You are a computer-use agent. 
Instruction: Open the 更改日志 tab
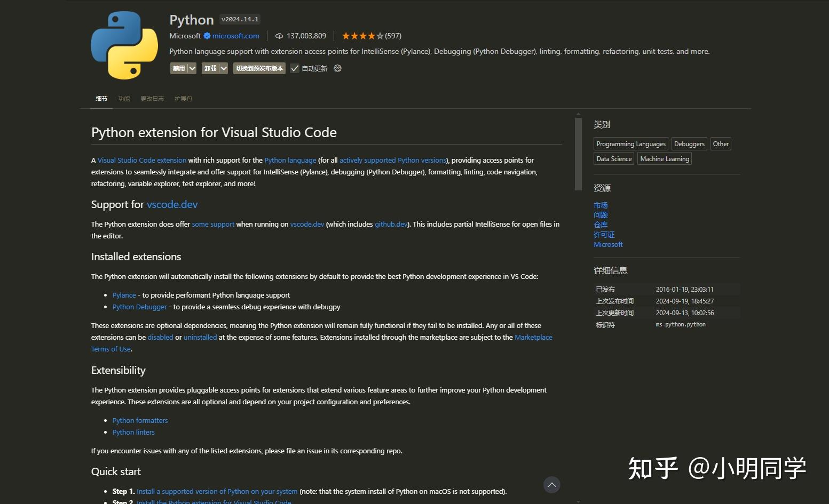click(x=152, y=99)
